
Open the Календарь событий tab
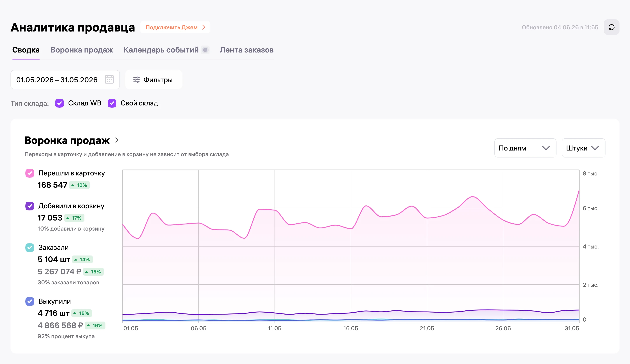(161, 50)
